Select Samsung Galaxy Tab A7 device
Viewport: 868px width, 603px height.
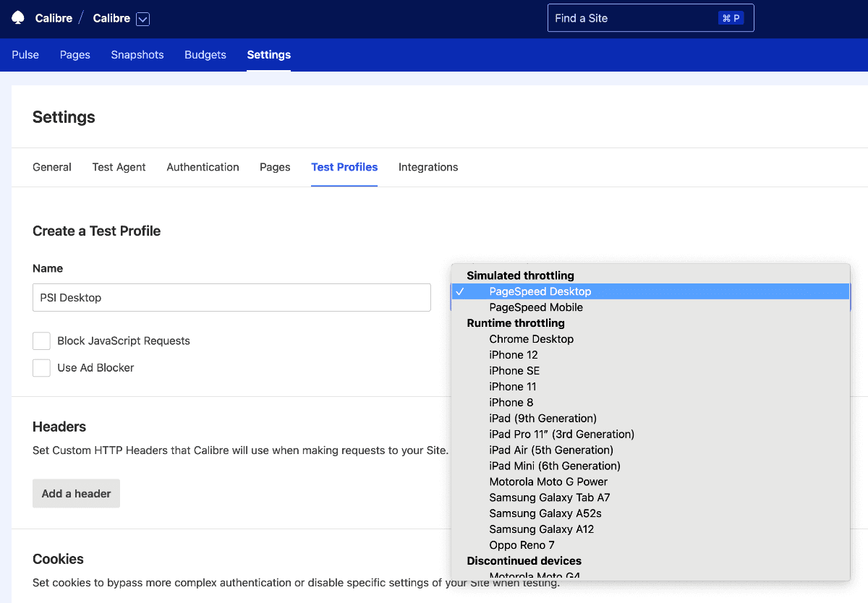[x=550, y=497]
